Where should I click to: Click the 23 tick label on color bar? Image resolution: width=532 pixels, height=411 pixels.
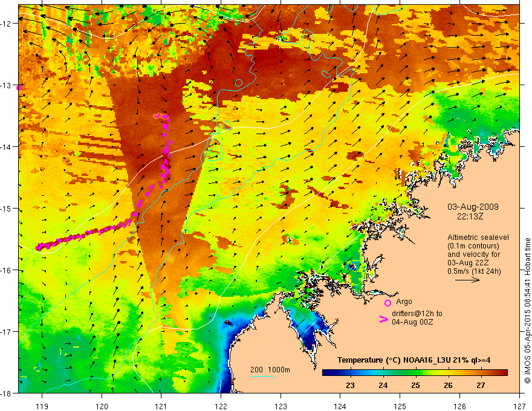pos(350,385)
